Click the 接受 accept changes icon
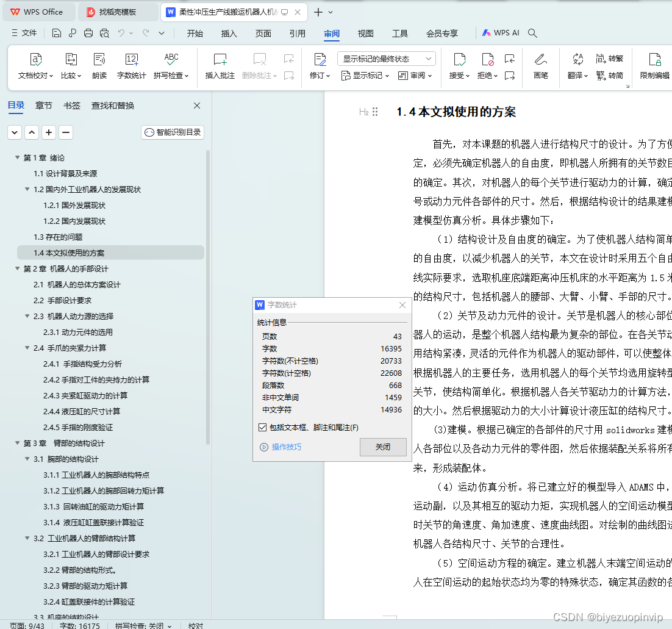672x629 pixels. [459, 66]
